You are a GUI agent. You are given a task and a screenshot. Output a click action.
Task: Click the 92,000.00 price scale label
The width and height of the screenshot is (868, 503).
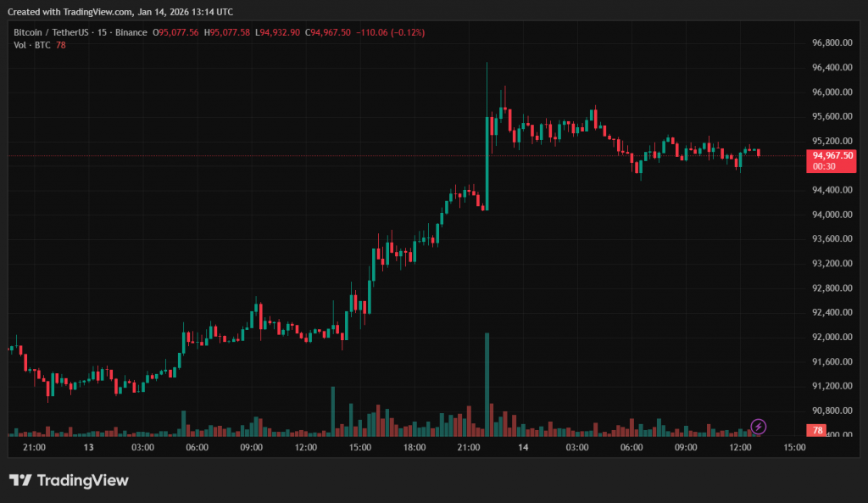831,338
